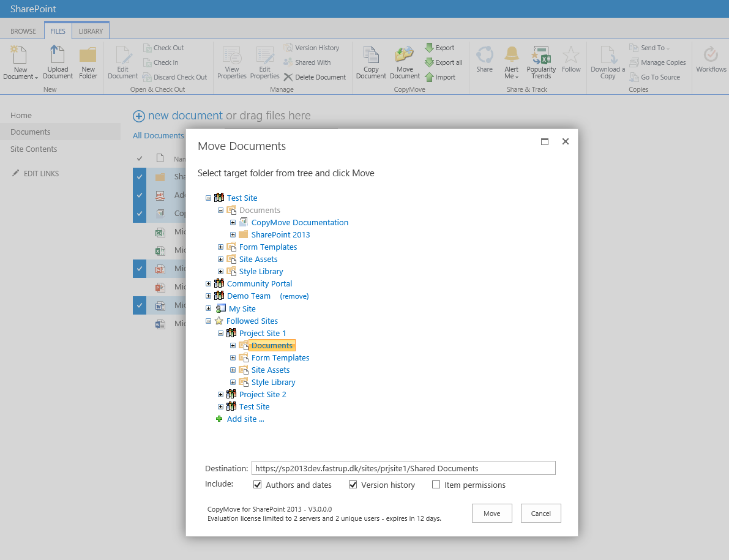Click the Share ribbon icon

(x=484, y=54)
